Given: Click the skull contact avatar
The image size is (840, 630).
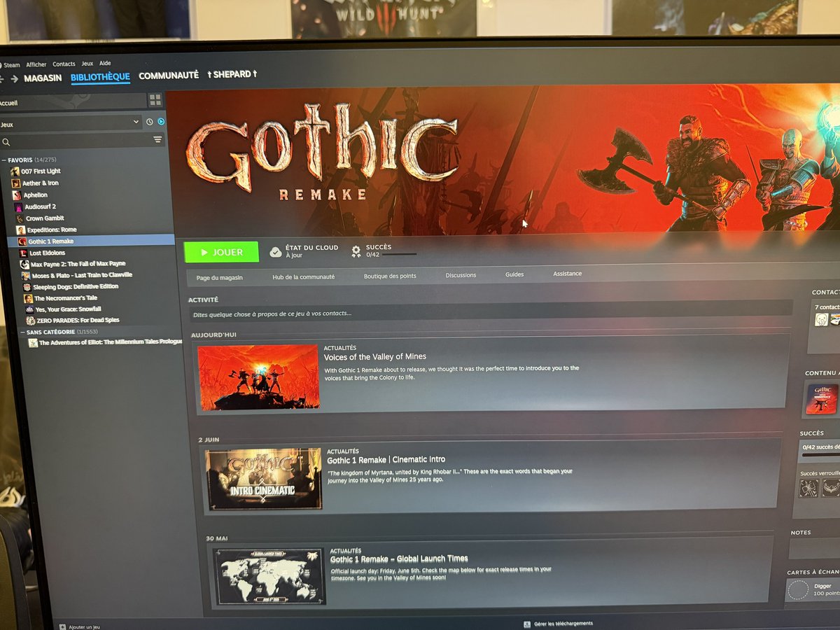Looking at the screenshot, I should coord(821,320).
